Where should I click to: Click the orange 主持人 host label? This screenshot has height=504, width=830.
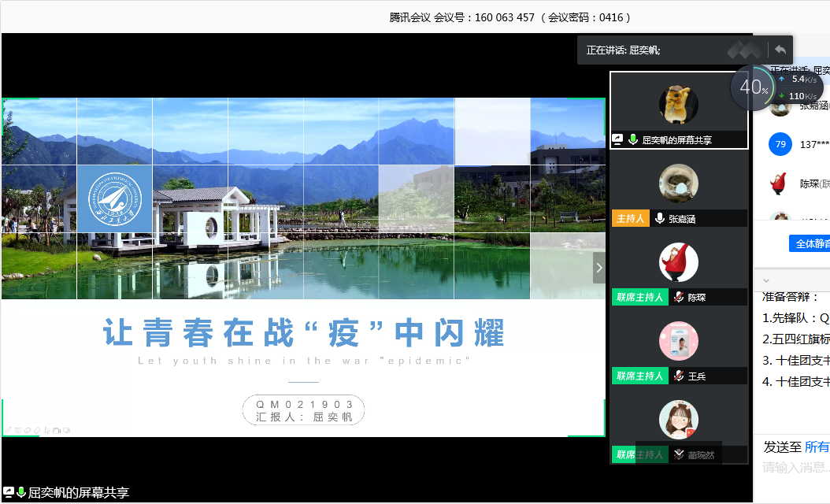pos(630,219)
